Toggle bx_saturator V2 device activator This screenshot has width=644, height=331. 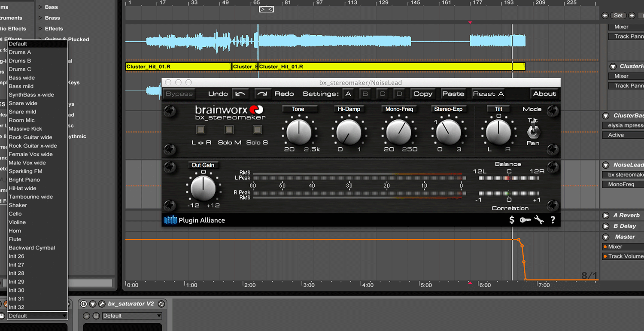tap(84, 304)
